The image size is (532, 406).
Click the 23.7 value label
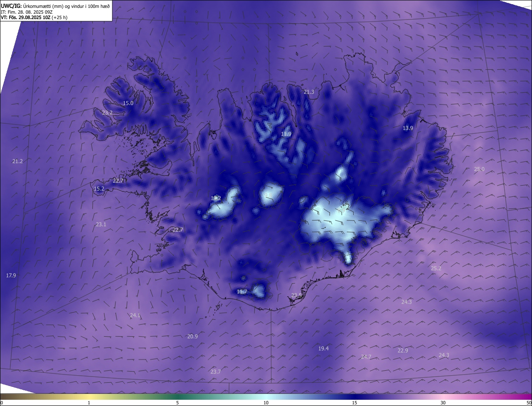(215, 372)
